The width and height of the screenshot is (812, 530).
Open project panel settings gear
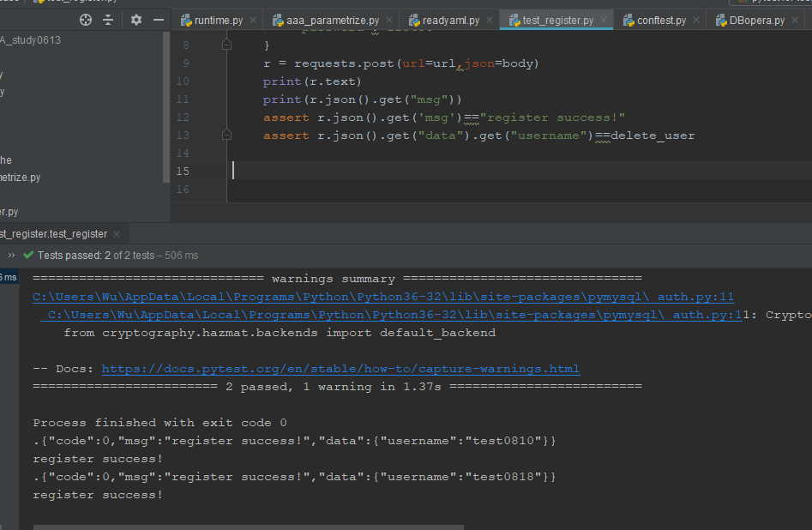coord(135,20)
